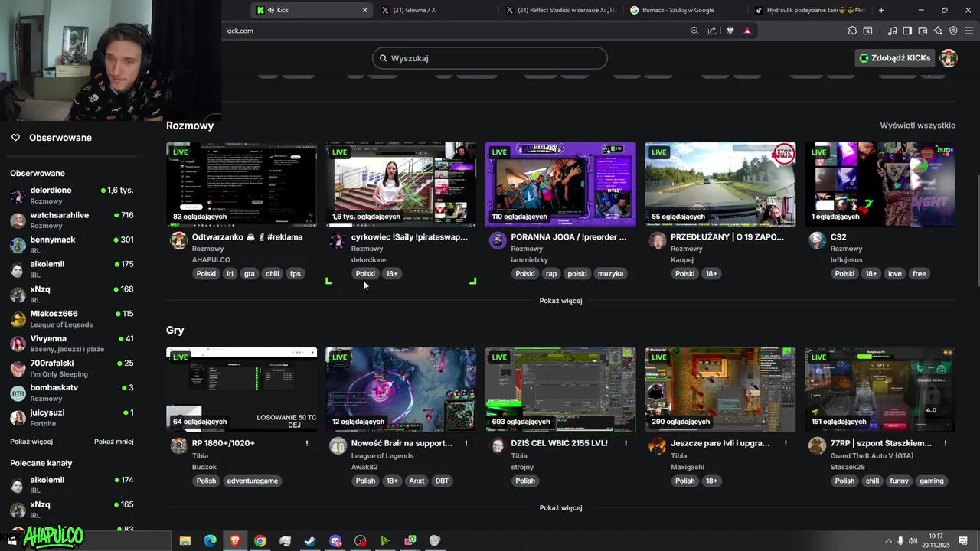Open Discord from the taskbar
This screenshot has width=980, height=551.
coord(335,540)
